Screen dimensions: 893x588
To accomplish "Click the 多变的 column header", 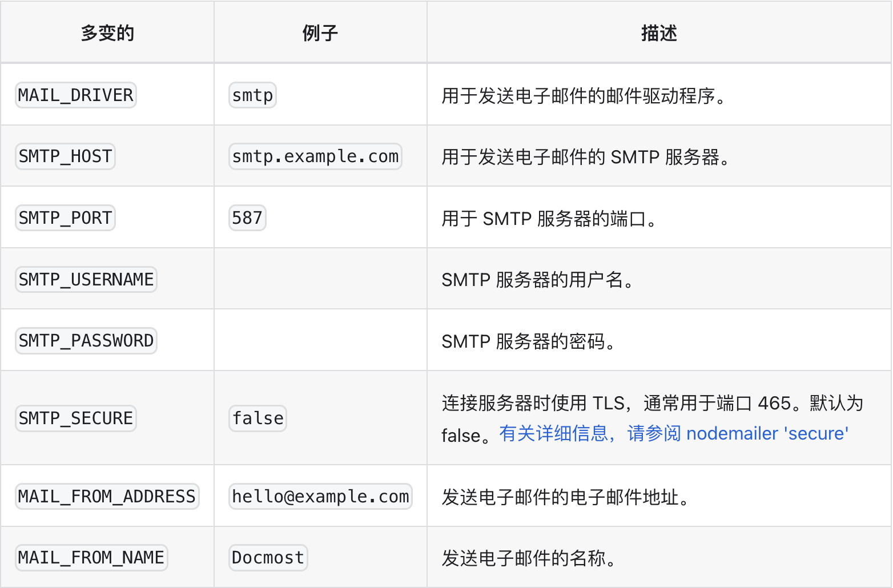I will [x=107, y=33].
